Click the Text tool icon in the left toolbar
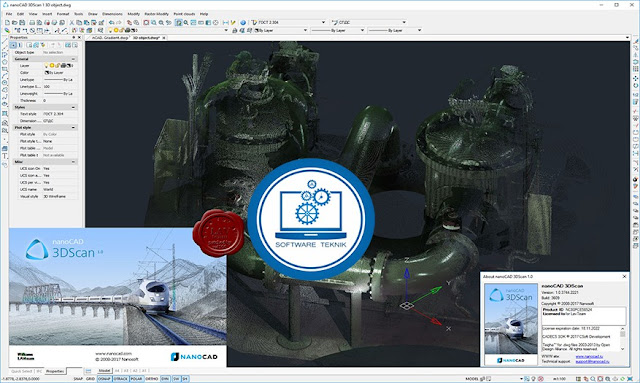 (4, 156)
